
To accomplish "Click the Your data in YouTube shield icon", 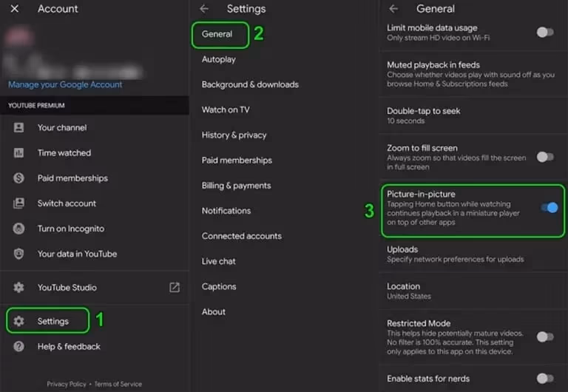I will coord(19,254).
